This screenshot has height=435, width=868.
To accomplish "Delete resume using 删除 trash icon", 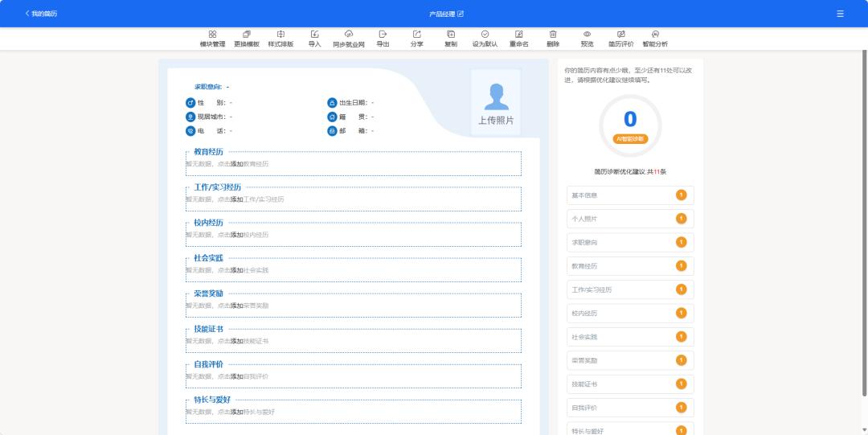I will click(553, 39).
